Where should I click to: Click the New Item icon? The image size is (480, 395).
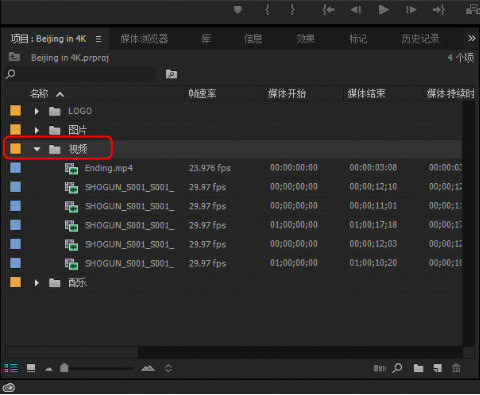[438, 368]
